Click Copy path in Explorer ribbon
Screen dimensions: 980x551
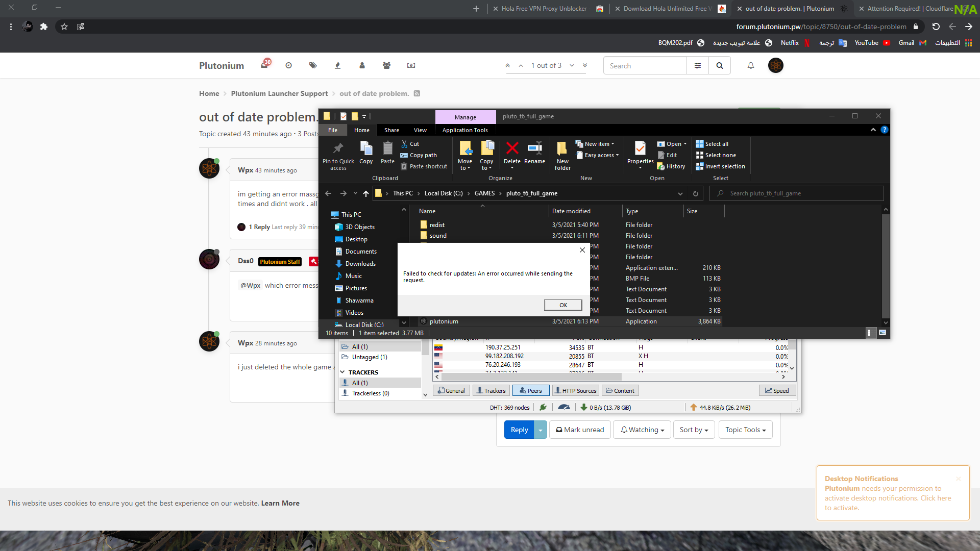[x=419, y=155]
